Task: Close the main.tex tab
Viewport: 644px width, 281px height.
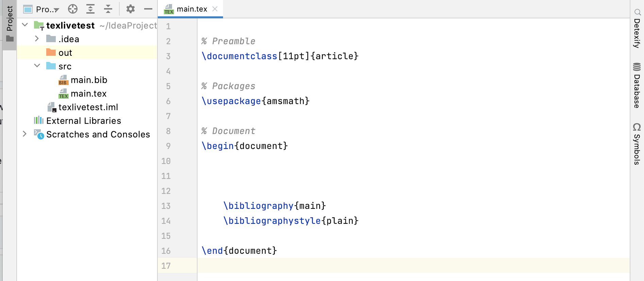Action: (215, 9)
